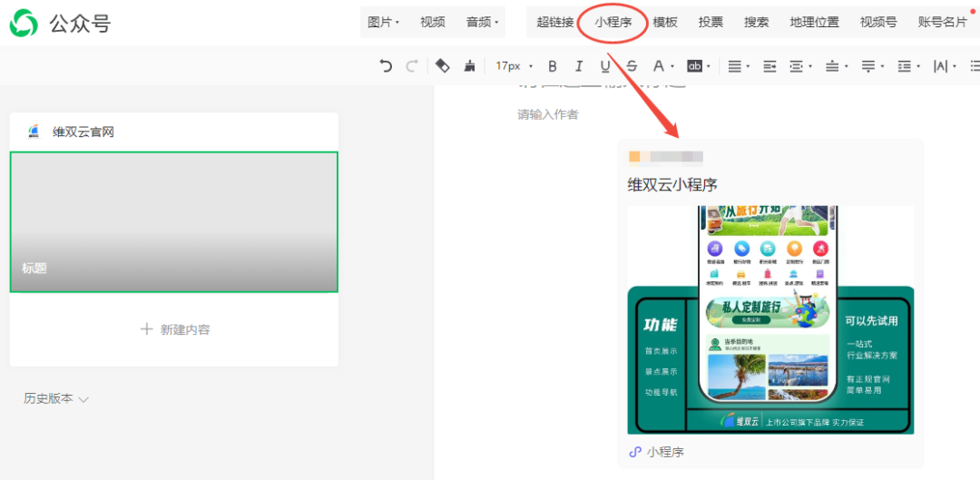This screenshot has width=980, height=480.
Task: Click the line spacing icon
Action: 904,65
